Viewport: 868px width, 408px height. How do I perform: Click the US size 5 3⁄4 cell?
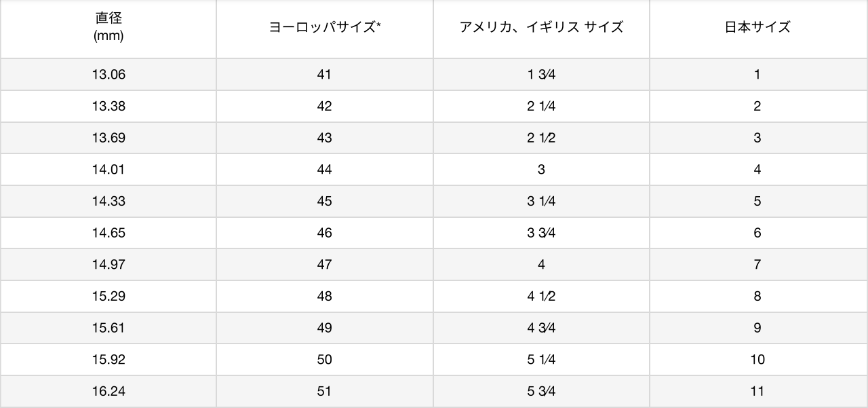click(x=541, y=392)
